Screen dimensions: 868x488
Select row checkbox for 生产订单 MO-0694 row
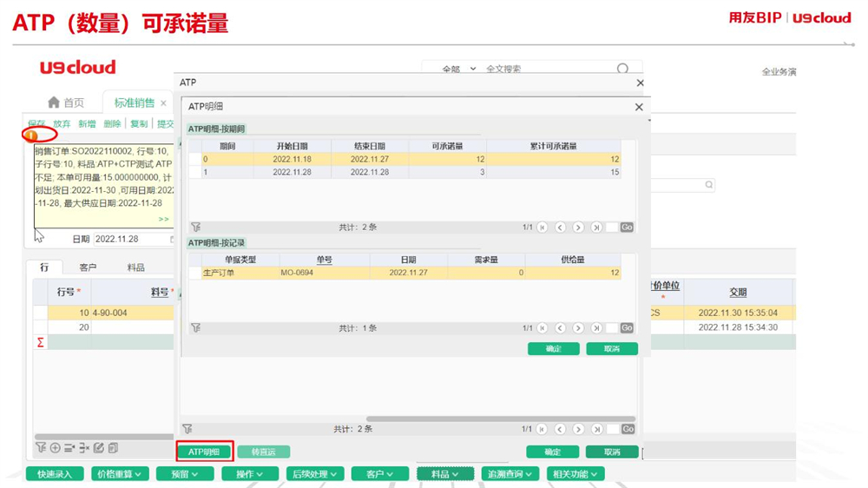(x=194, y=273)
